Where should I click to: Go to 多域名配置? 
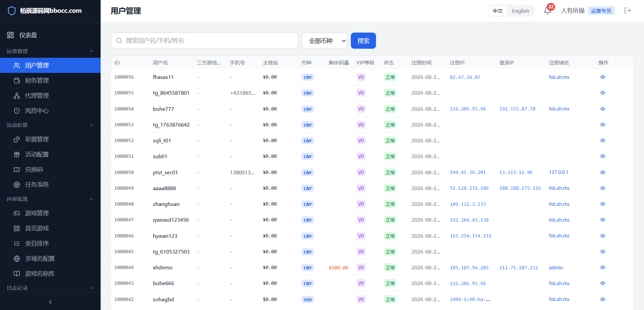[x=50, y=258]
